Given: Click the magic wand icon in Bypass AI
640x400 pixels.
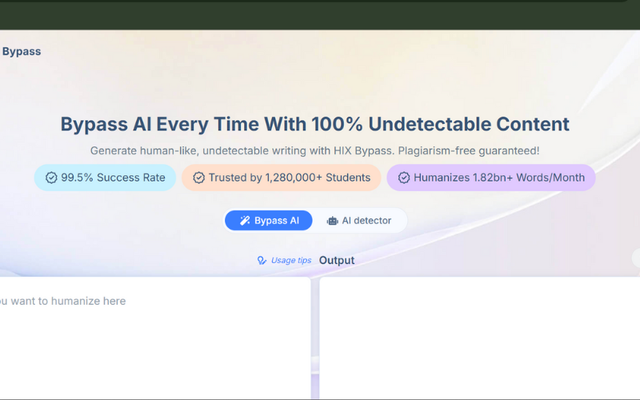Looking at the screenshot, I should coord(244,221).
